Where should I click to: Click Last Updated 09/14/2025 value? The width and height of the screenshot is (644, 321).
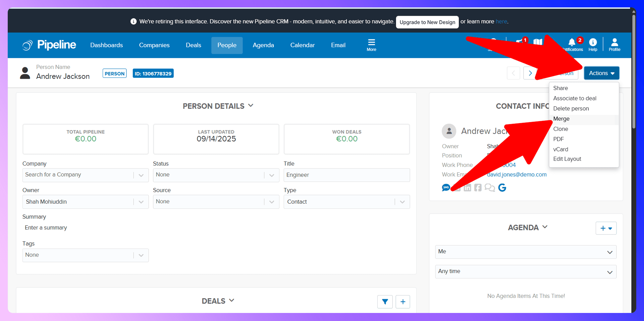pos(216,139)
